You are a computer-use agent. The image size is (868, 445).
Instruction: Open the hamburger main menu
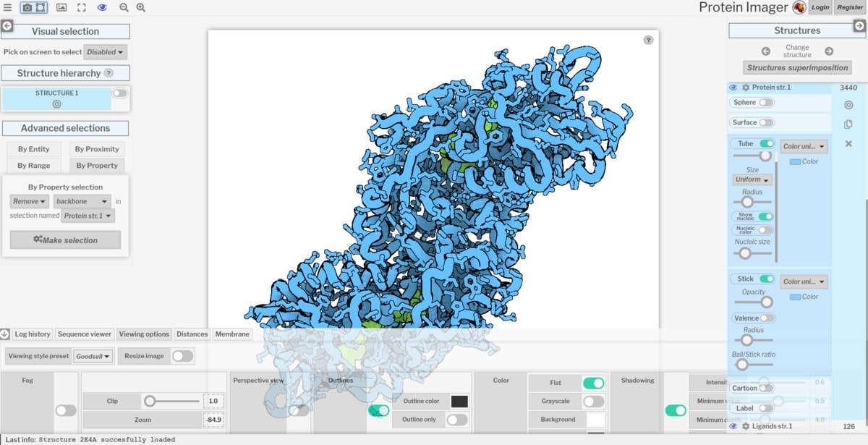coord(7,7)
